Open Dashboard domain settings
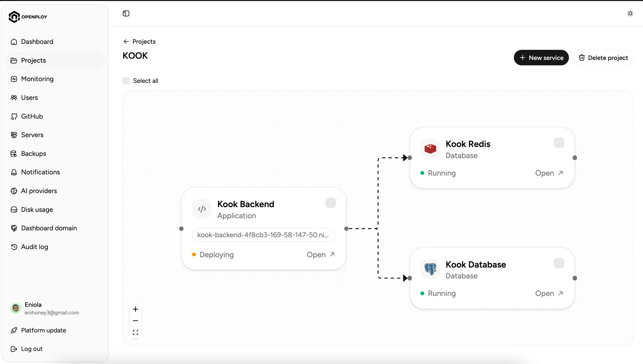This screenshot has height=364, width=643. (55, 228)
